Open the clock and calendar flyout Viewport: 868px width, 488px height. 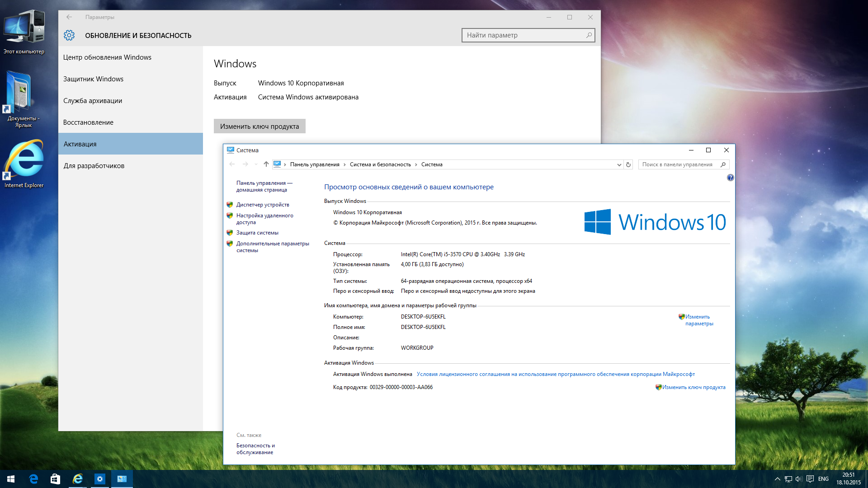pos(849,479)
